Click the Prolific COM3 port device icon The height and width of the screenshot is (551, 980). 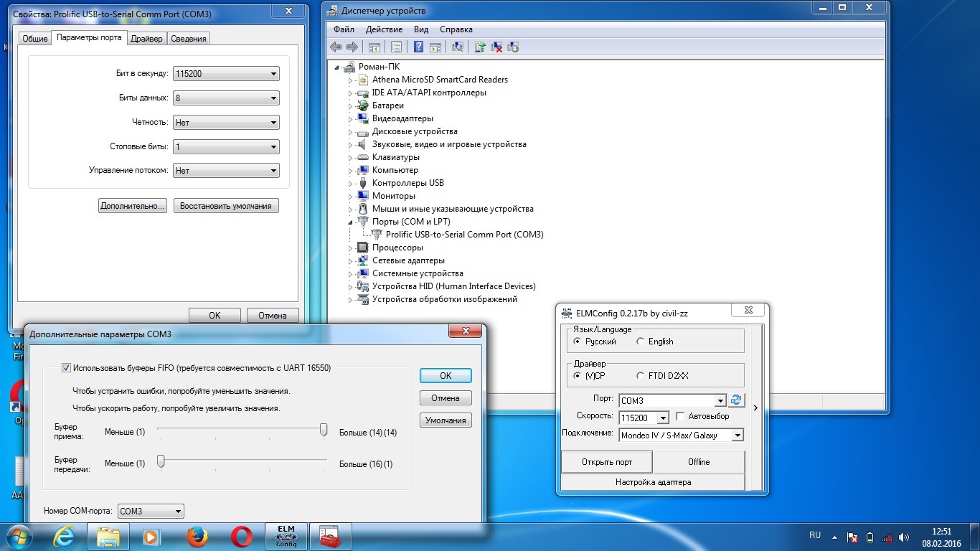click(x=377, y=235)
